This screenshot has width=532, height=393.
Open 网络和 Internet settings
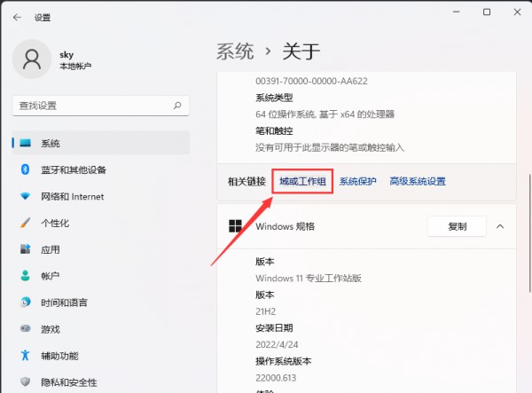tap(100, 196)
